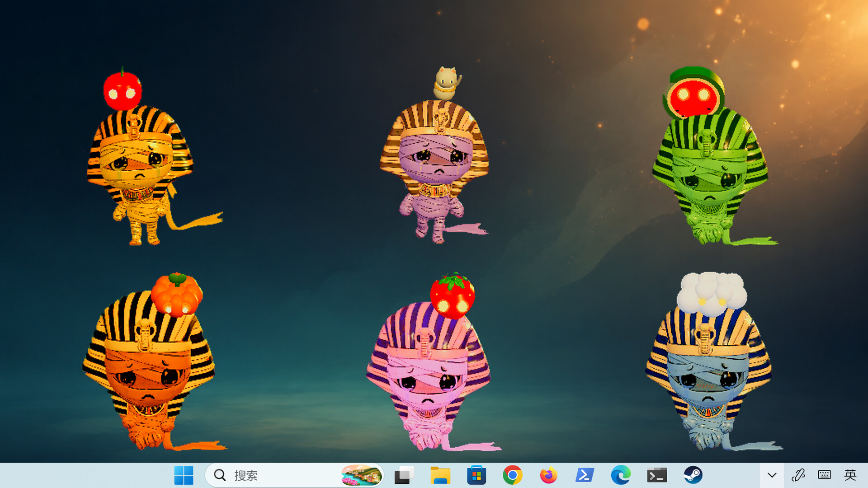Switch input language via the 英 indicator
Viewport: 868px width, 488px height.
[850, 475]
